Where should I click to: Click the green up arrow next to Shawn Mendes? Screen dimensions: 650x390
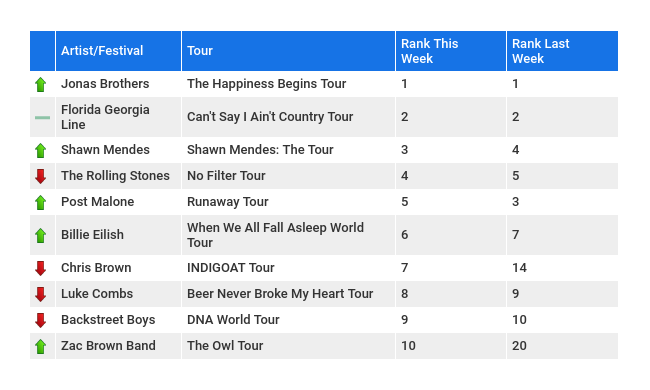coord(41,150)
